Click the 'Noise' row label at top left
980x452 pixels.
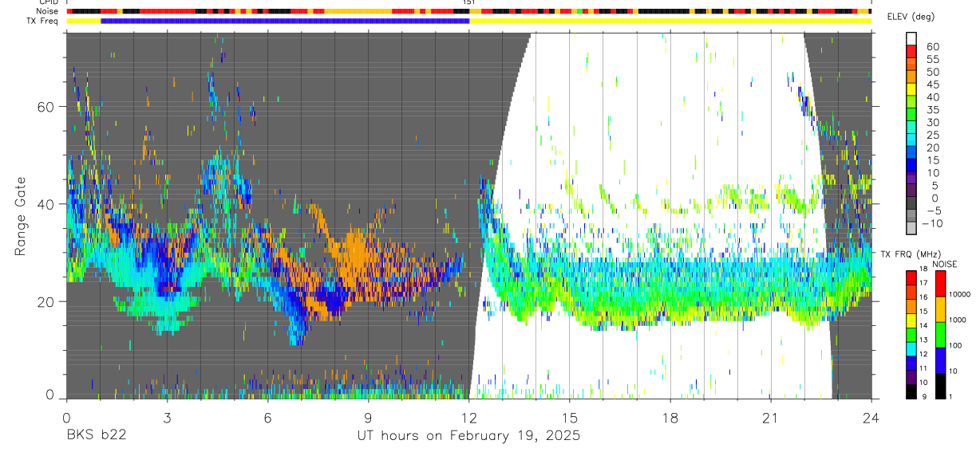point(48,11)
